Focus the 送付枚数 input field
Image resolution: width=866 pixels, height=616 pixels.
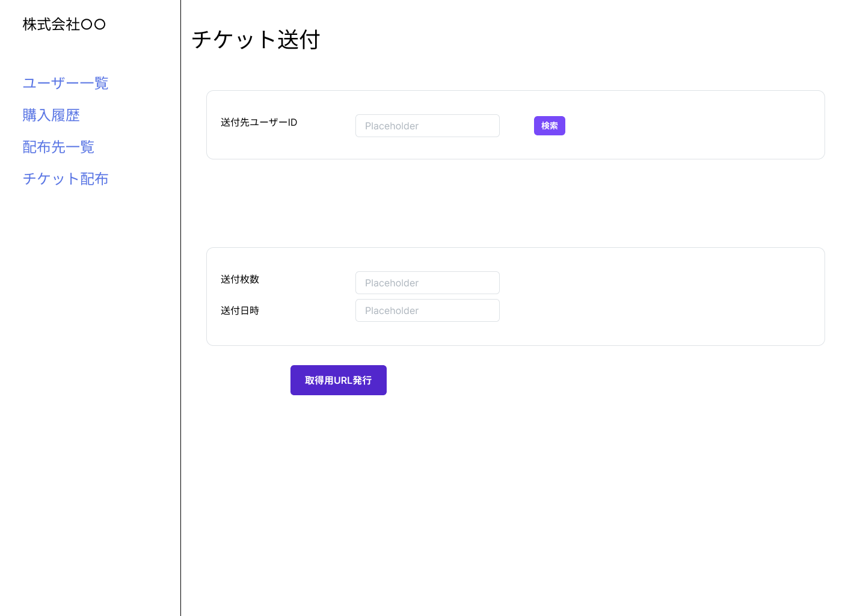pyautogui.click(x=428, y=283)
